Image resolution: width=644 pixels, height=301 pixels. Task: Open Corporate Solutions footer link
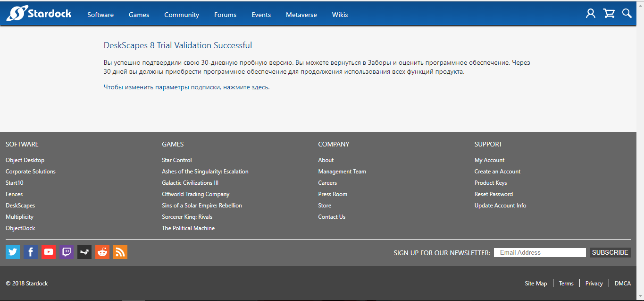click(31, 172)
